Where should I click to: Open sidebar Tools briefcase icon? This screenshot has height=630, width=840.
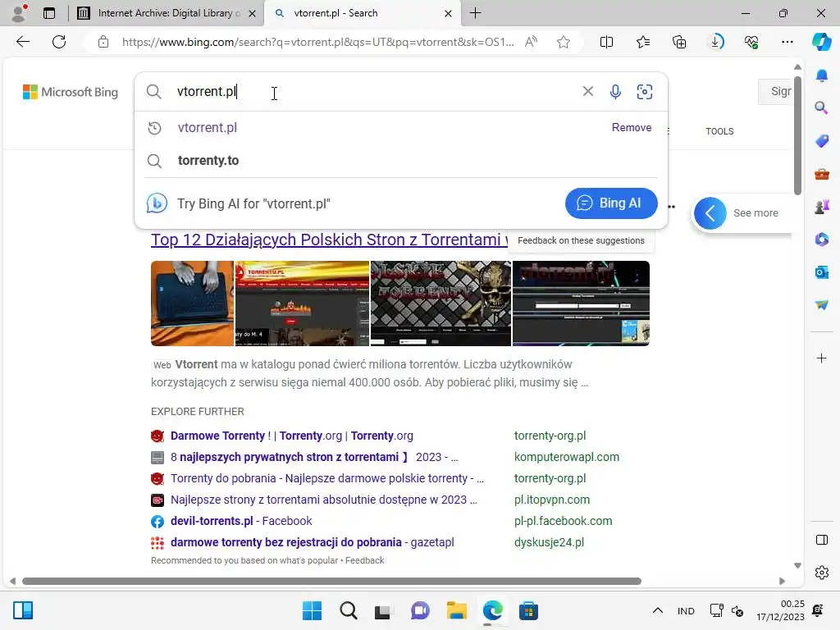tap(822, 174)
